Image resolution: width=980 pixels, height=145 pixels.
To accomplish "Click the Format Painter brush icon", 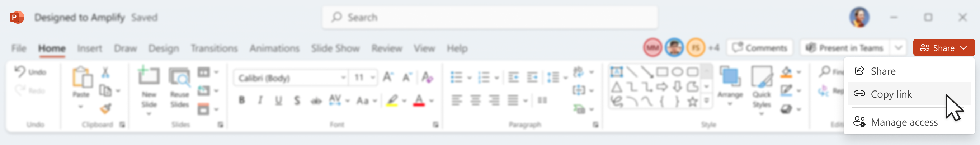I will coord(105,109).
